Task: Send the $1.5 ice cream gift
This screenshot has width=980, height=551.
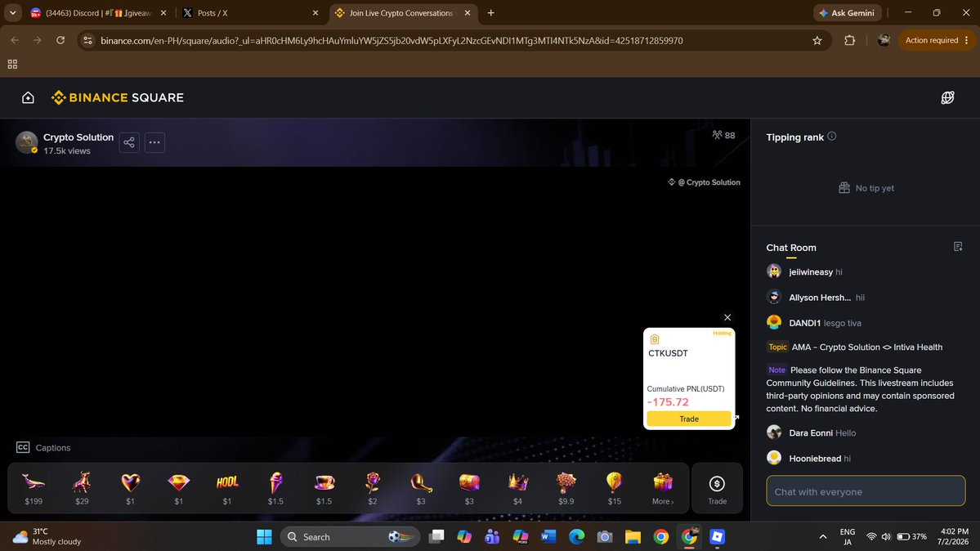Action: pyautogui.click(x=275, y=488)
